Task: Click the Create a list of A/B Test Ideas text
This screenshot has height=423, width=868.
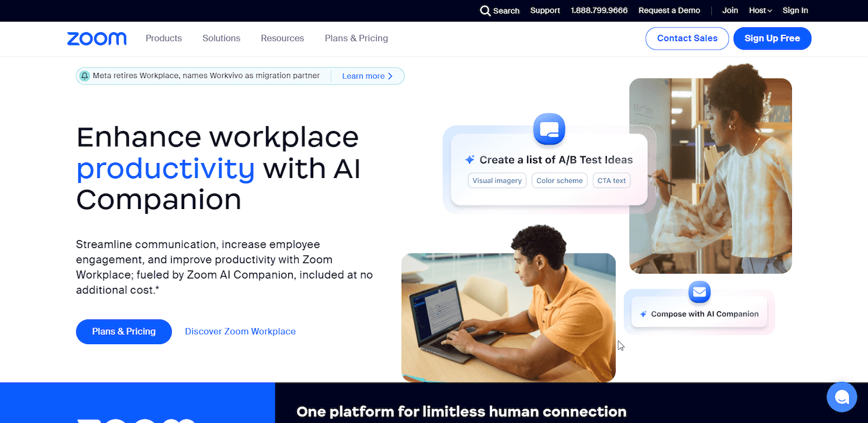Action: coord(556,160)
